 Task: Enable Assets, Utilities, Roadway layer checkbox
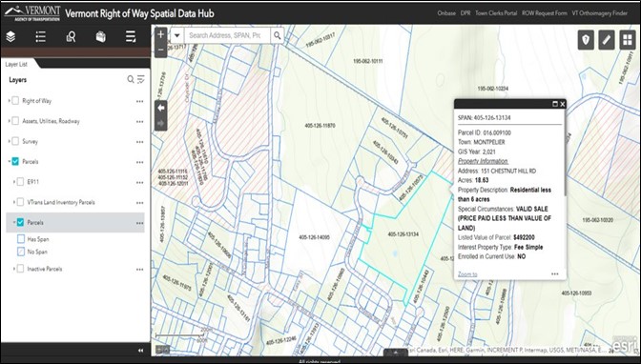[x=15, y=121]
